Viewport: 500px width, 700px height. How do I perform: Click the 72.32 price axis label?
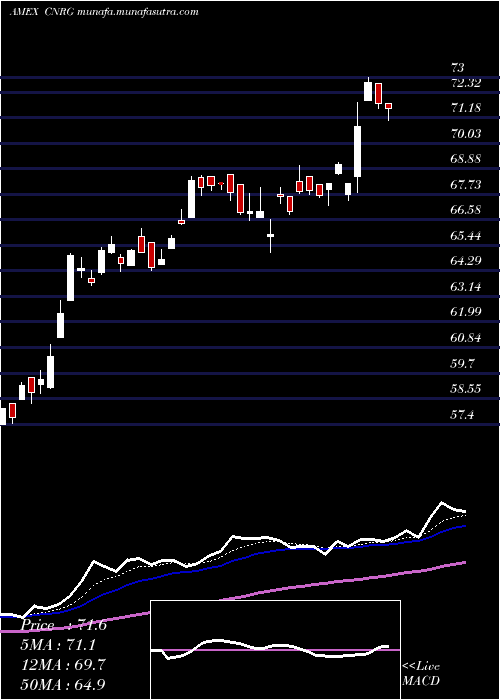pos(466,83)
